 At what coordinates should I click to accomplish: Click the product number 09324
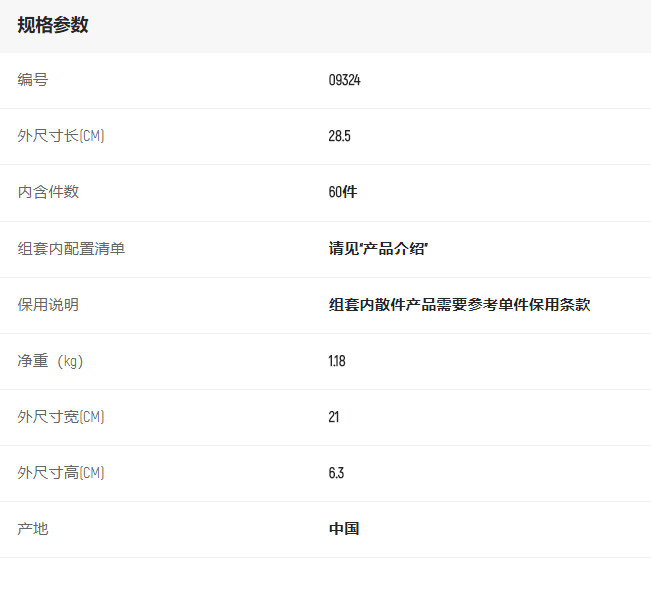(x=344, y=80)
